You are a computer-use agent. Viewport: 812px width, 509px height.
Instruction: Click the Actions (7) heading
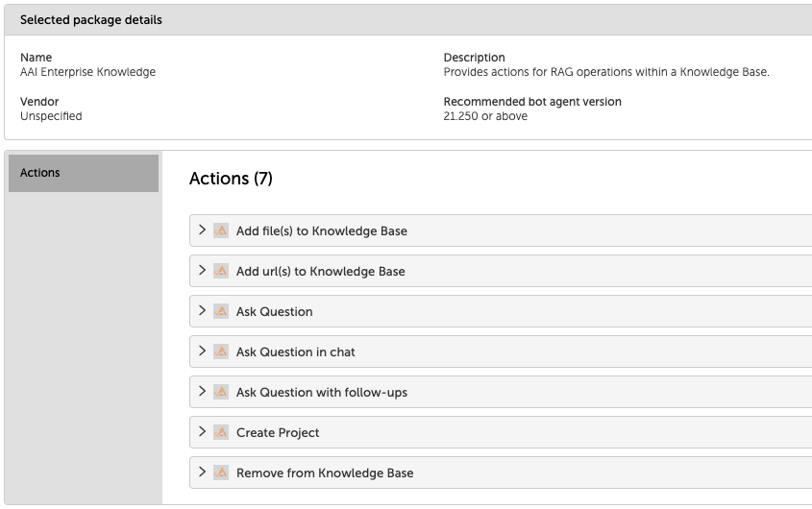click(231, 179)
